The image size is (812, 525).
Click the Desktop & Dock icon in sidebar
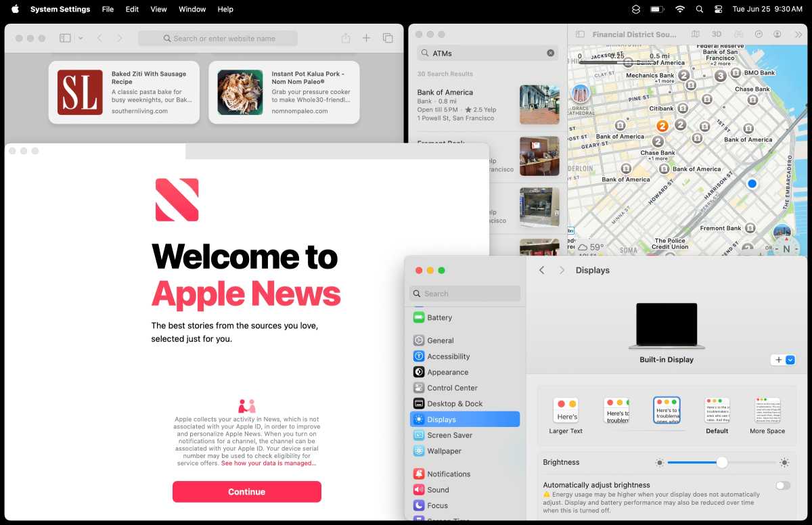point(419,404)
